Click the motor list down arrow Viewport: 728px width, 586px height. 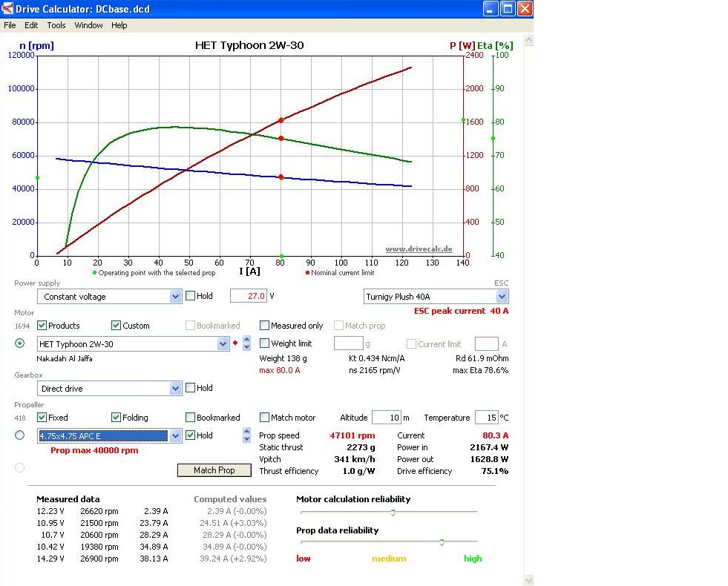tap(247, 348)
